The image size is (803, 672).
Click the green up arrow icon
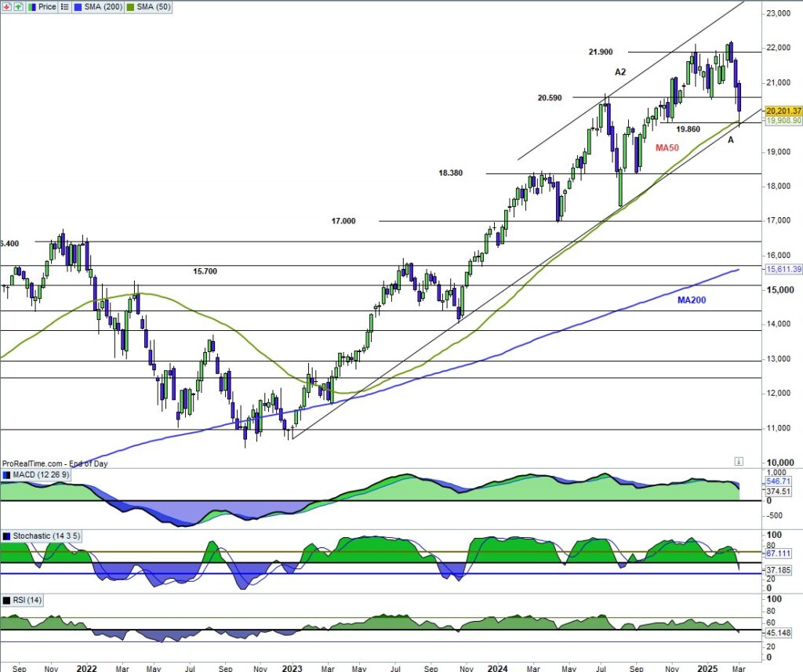pos(18,6)
